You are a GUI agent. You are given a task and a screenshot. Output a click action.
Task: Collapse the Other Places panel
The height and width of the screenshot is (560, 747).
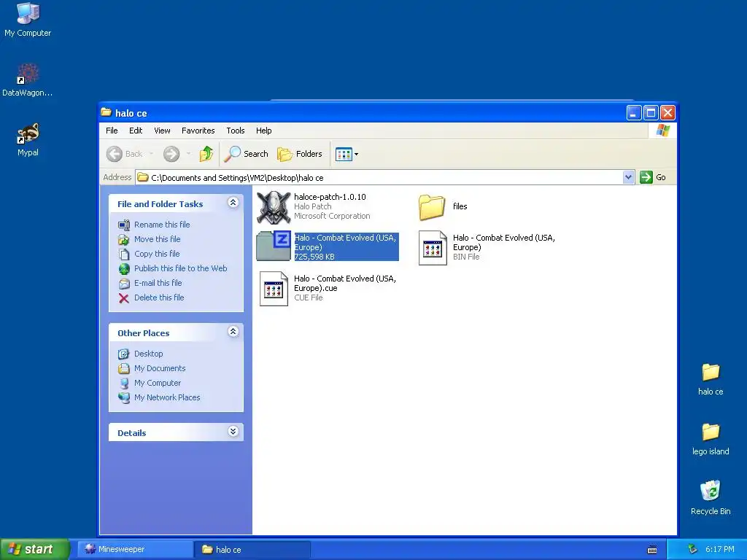[x=233, y=332]
